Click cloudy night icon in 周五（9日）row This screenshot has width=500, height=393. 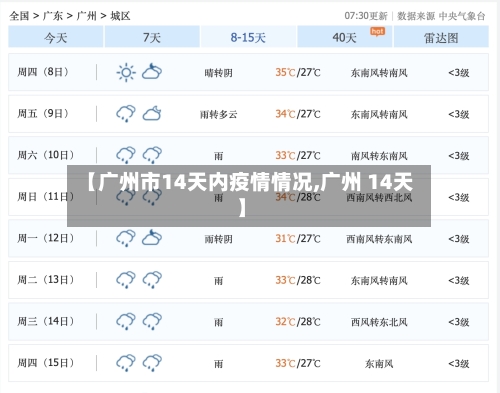click(x=152, y=113)
